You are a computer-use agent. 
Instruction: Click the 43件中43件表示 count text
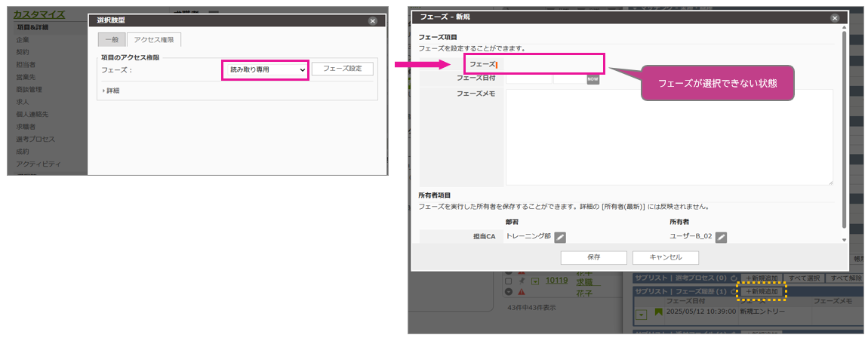click(532, 306)
